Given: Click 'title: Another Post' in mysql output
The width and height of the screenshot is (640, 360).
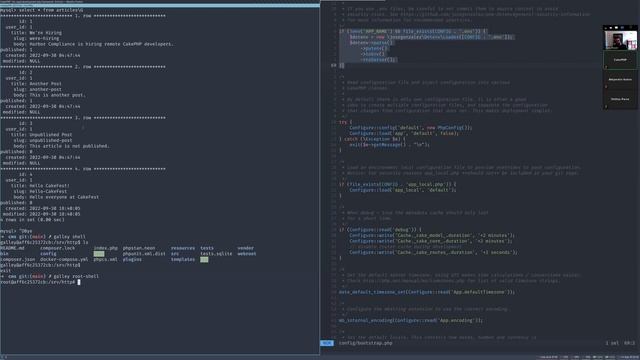Looking at the screenshot, I should tap(36, 84).
